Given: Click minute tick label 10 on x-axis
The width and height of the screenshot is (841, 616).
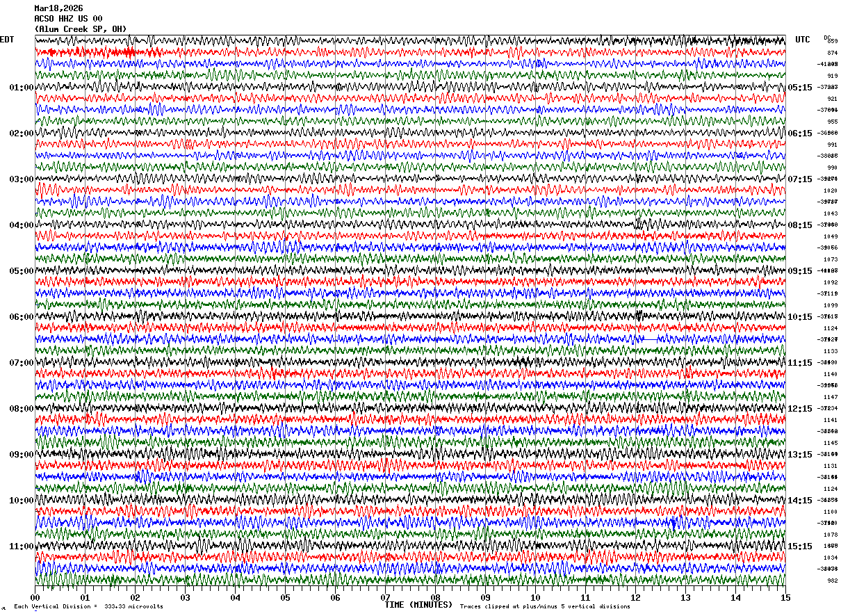Looking at the screenshot, I should pyautogui.click(x=535, y=597).
